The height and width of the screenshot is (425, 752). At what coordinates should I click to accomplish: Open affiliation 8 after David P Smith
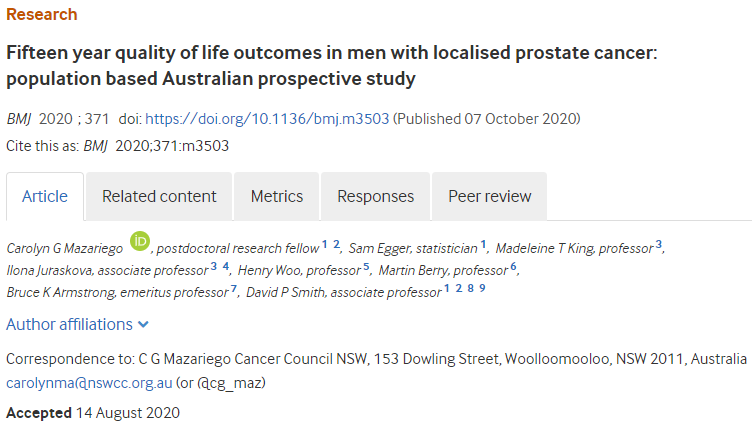[x=470, y=288]
